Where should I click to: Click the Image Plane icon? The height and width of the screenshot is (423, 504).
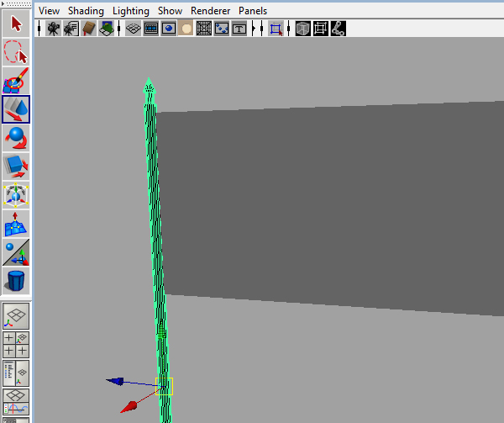pos(107,29)
